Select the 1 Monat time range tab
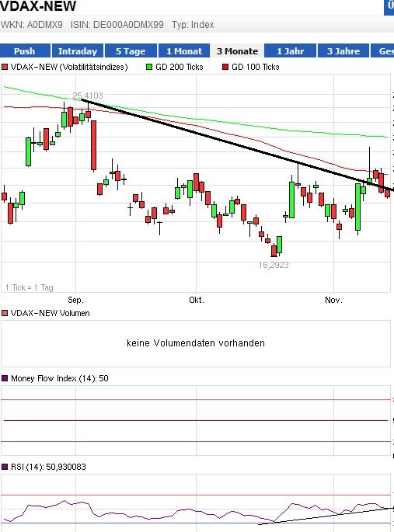Image resolution: width=394 pixels, height=532 pixels. [x=184, y=51]
